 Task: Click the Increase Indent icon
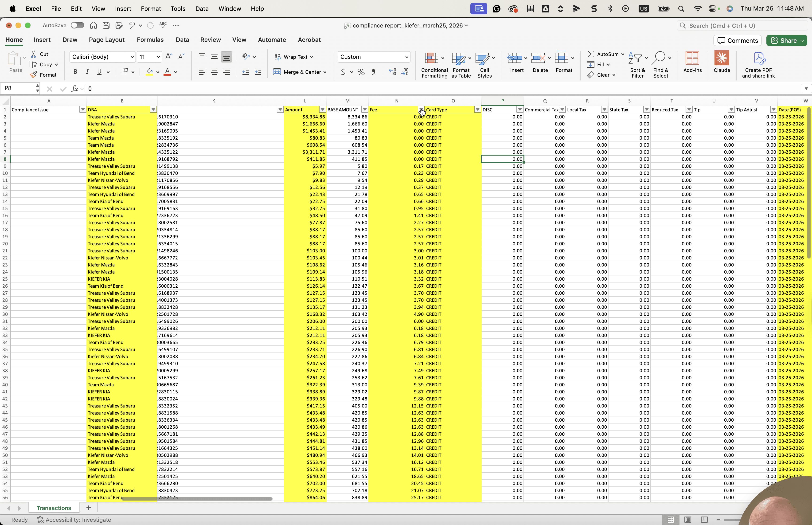tap(258, 72)
